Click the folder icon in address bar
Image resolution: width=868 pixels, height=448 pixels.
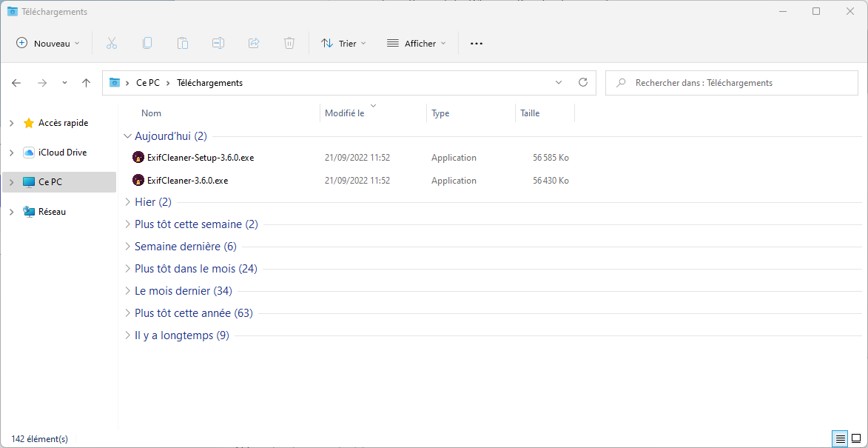point(115,83)
